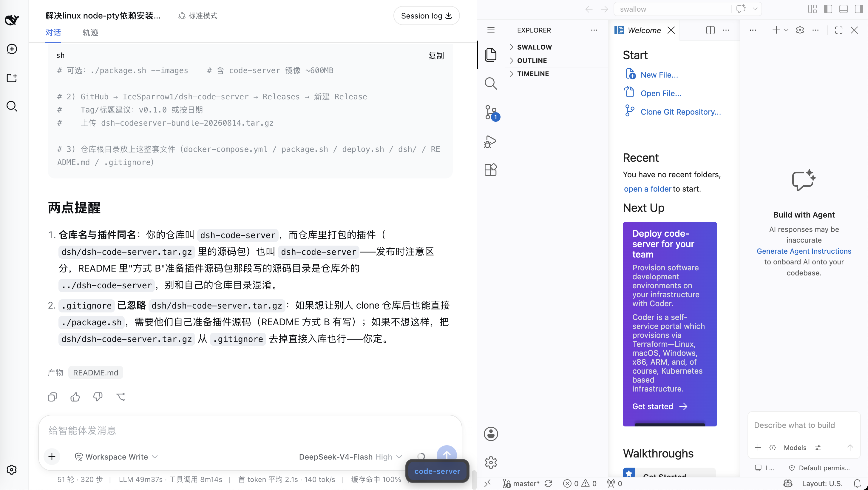
Task: Synchronize changes in the status bar
Action: 548,484
